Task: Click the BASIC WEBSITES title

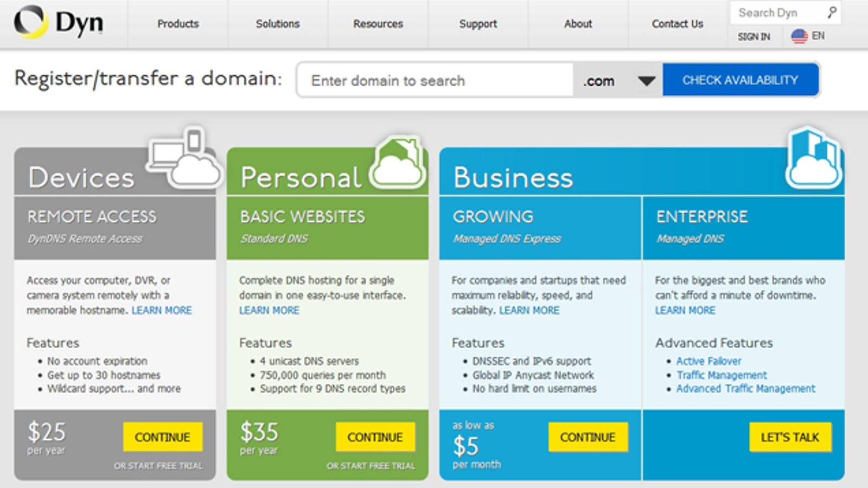Action: (x=303, y=217)
